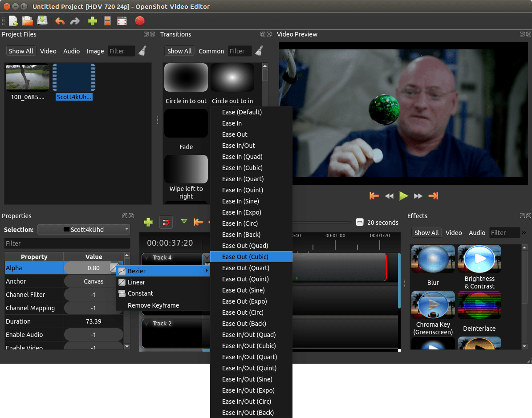Toggle snapping magnet icon on timeline
The width and height of the screenshot is (532, 418).
[x=166, y=222]
